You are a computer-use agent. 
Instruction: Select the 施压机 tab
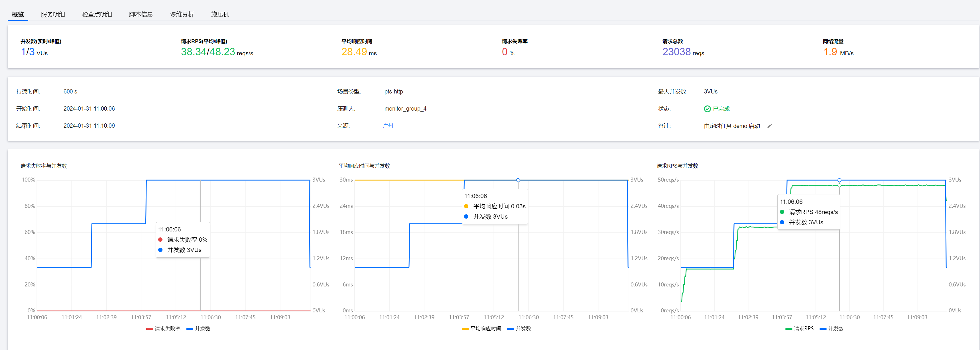(x=220, y=15)
